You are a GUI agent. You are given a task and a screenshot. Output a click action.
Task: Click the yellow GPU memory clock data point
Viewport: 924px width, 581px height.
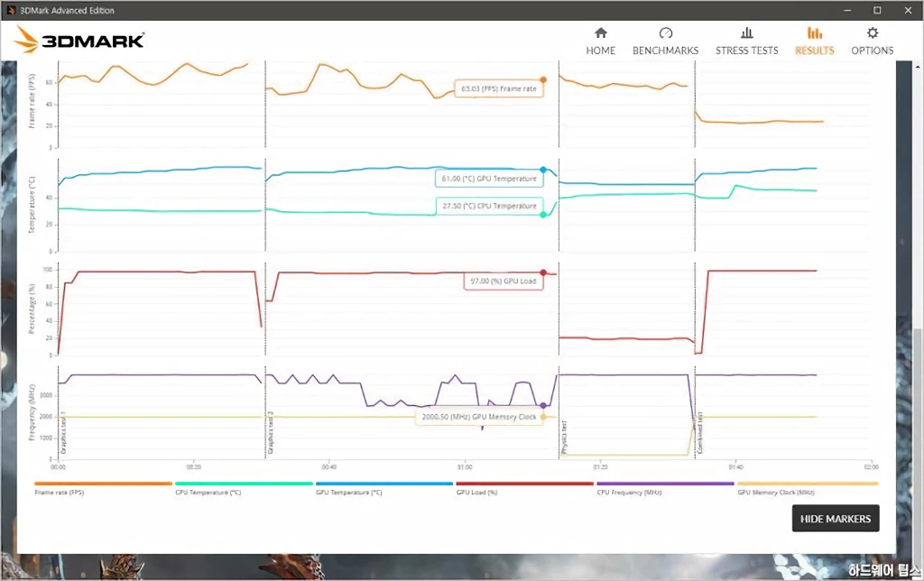[x=543, y=417]
